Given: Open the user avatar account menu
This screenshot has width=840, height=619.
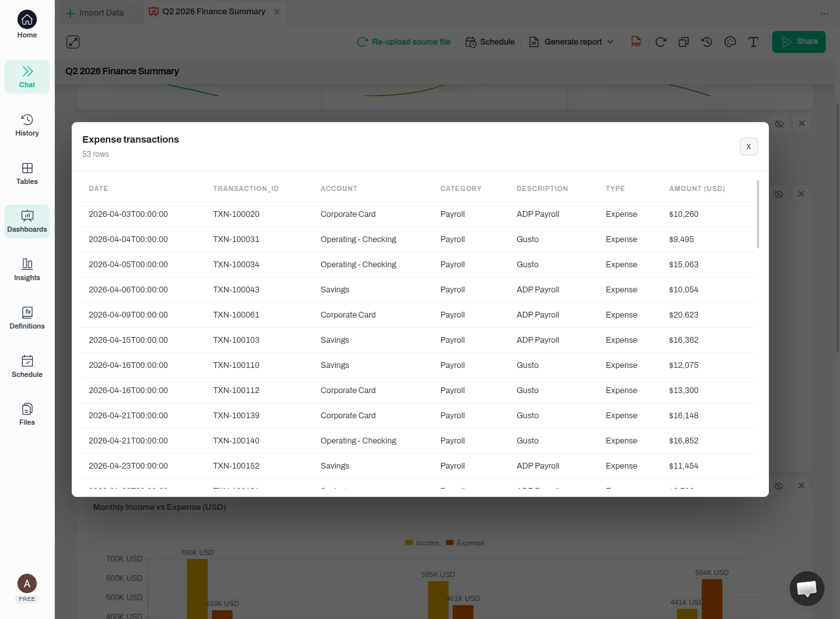Looking at the screenshot, I should coord(27,583).
